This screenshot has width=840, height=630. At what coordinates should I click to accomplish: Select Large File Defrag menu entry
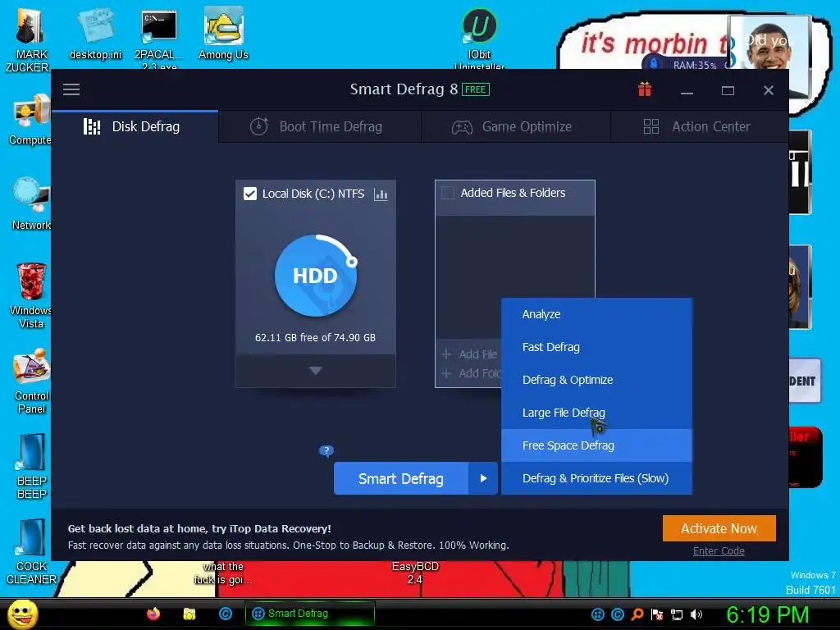[597, 413]
